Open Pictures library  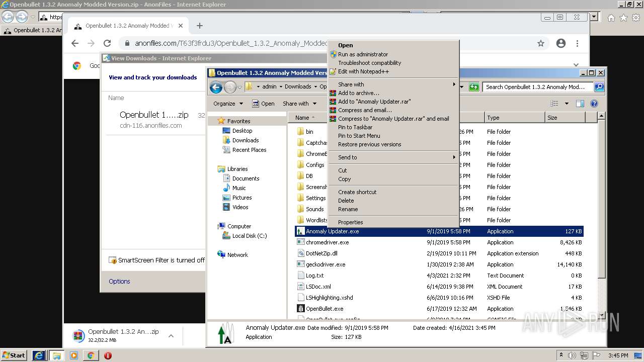pos(242,198)
